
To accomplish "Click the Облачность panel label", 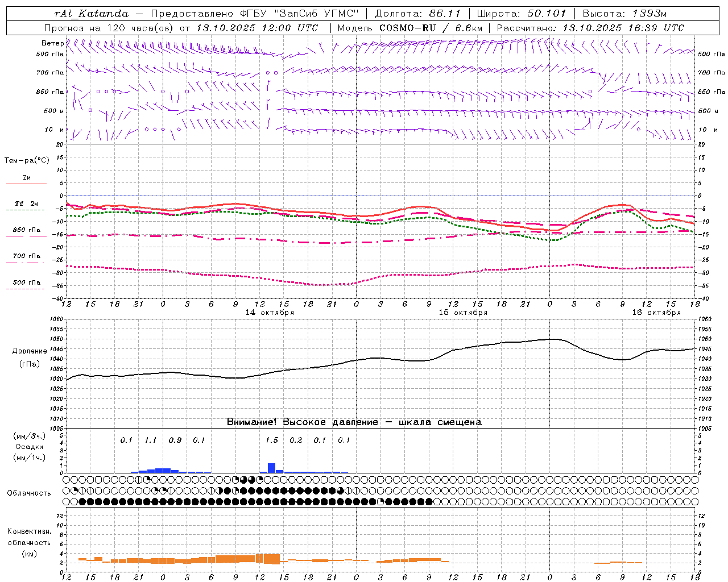I will pyautogui.click(x=29, y=493).
